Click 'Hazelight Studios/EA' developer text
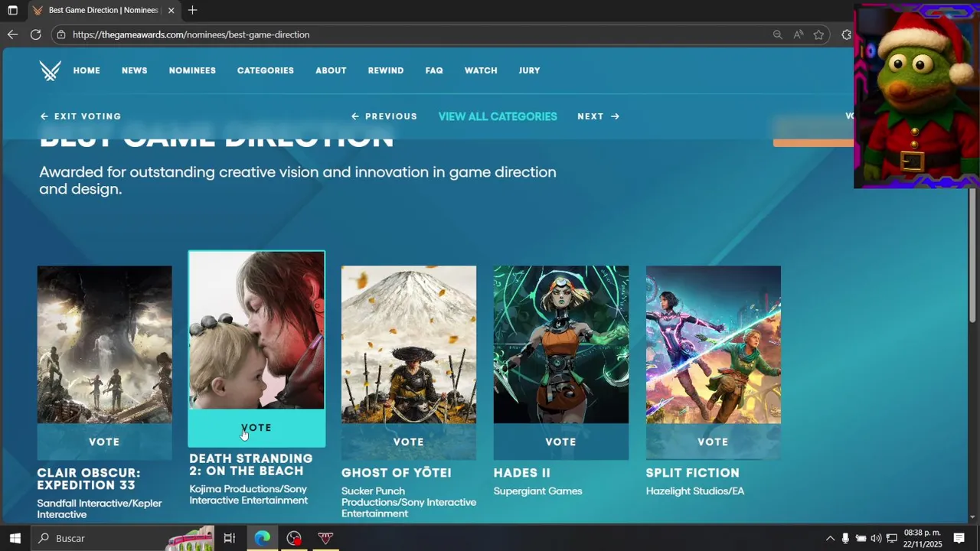Image resolution: width=980 pixels, height=551 pixels. (695, 491)
